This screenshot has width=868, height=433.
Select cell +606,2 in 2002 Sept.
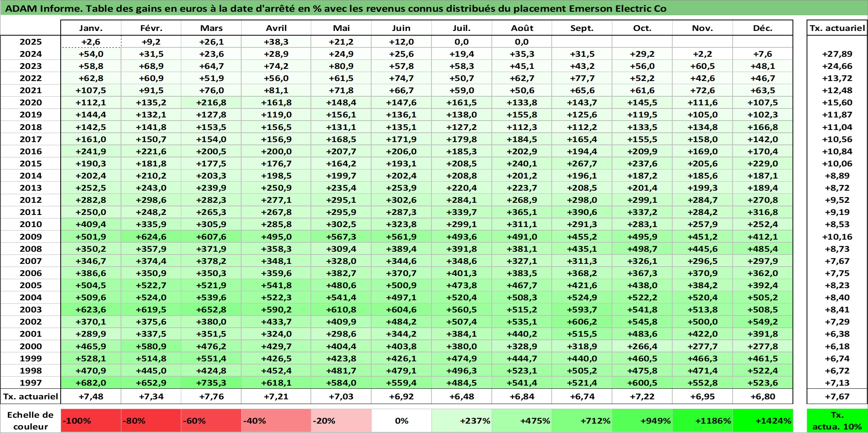pos(582,322)
